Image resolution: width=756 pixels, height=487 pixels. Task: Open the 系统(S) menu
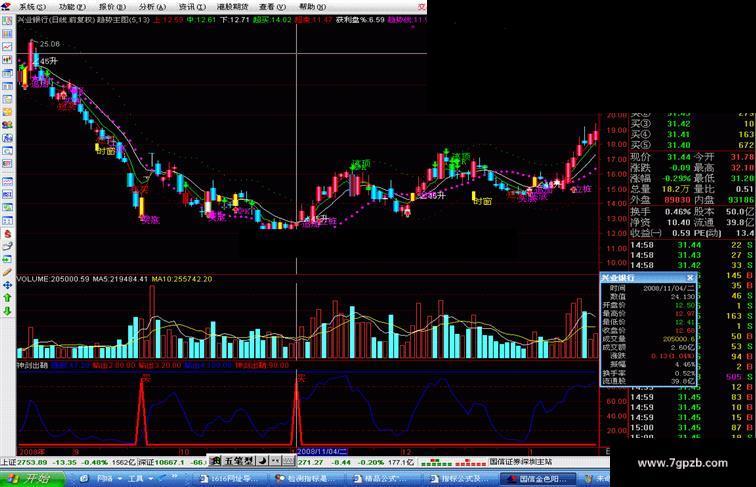(32, 7)
